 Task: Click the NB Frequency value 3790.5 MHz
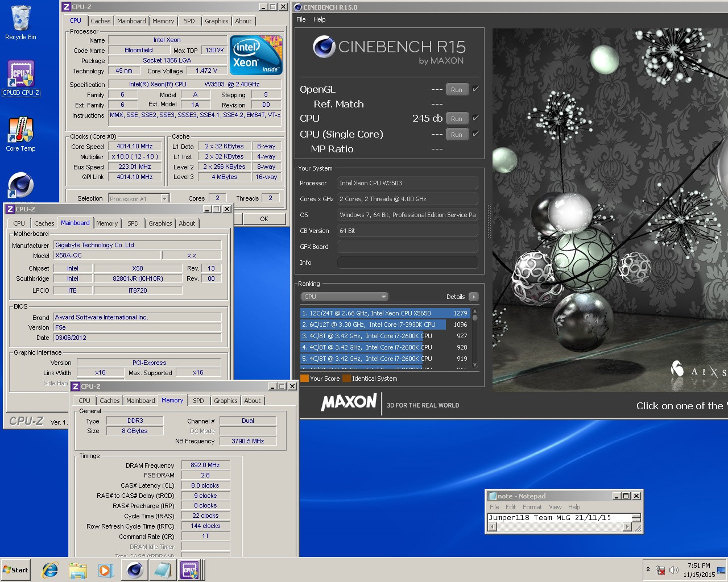[248, 441]
